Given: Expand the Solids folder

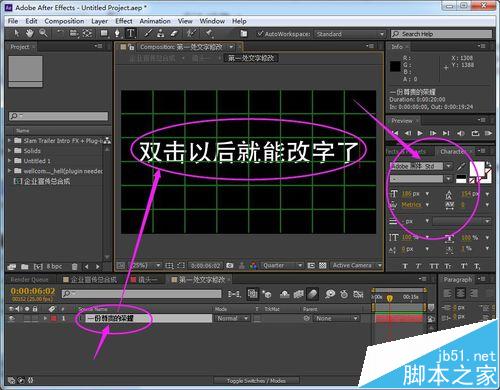Looking at the screenshot, I should pyautogui.click(x=10, y=151).
